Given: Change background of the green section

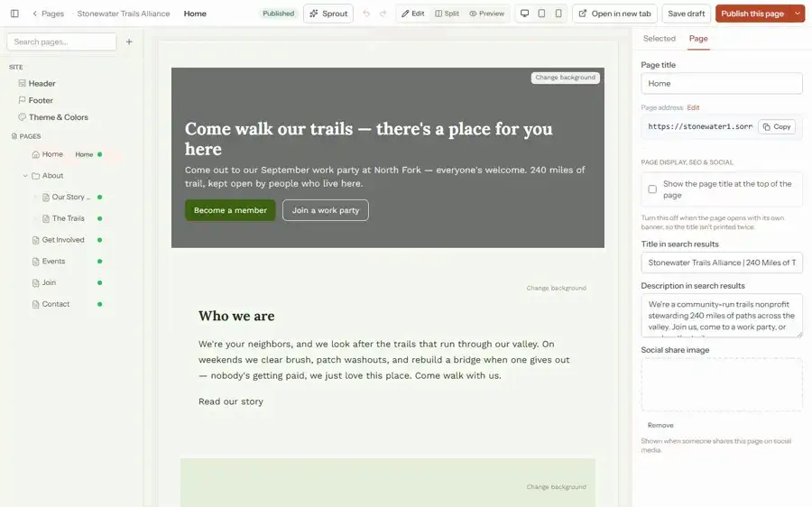Looking at the screenshot, I should [556, 487].
